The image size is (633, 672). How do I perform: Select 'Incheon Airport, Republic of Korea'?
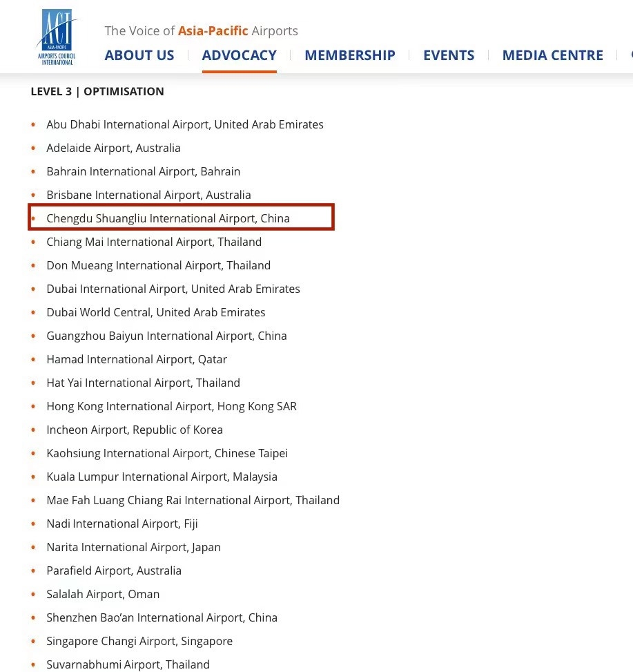click(135, 430)
